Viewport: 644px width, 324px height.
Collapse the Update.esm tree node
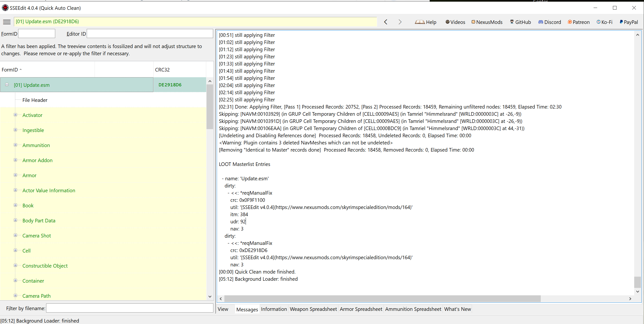7,85
